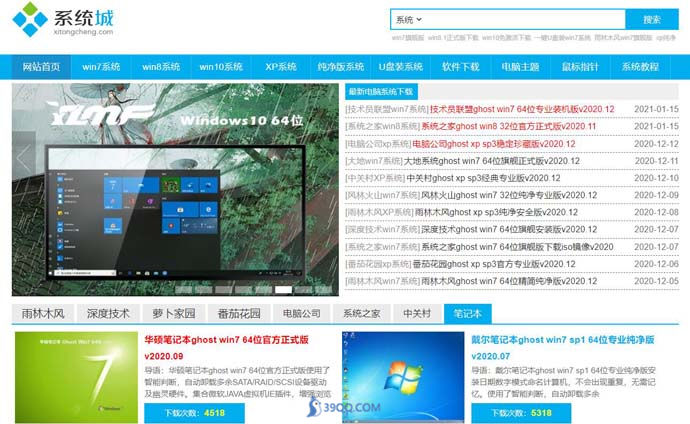Image resolution: width=690 pixels, height=424 pixels.
Task: Select the active 笔记本 tab
Action: pos(468,314)
